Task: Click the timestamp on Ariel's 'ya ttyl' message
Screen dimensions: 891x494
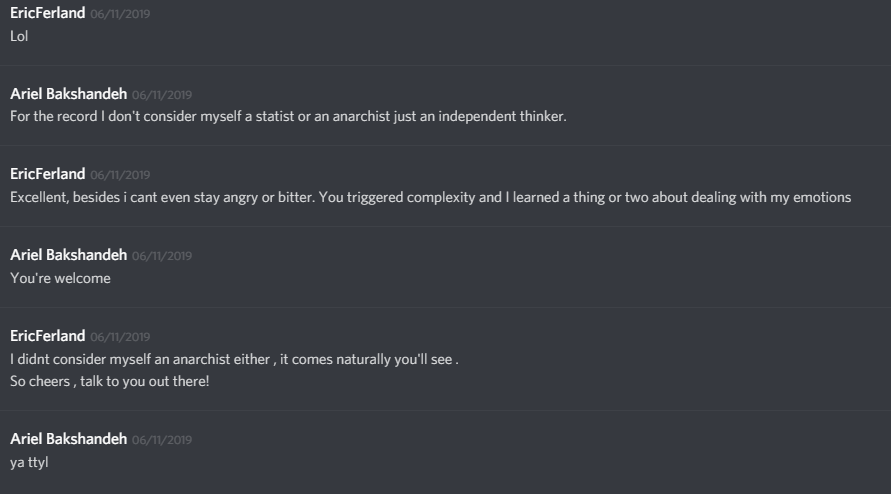Action: [x=162, y=440]
